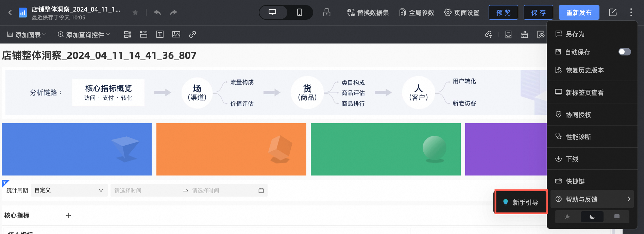The width and height of the screenshot is (644, 234).
Task: Click the dashboard title 店铺整体洞察 heading
Action: 99,55
